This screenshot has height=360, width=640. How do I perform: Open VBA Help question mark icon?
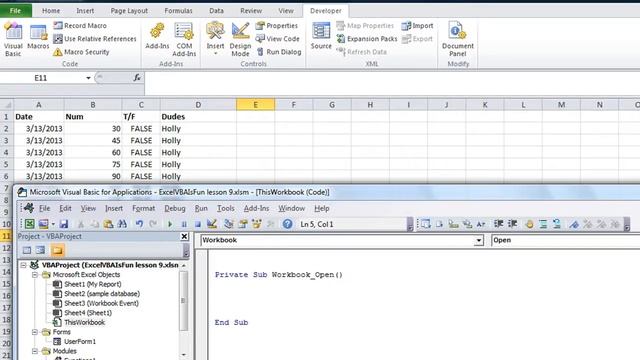coord(287,224)
